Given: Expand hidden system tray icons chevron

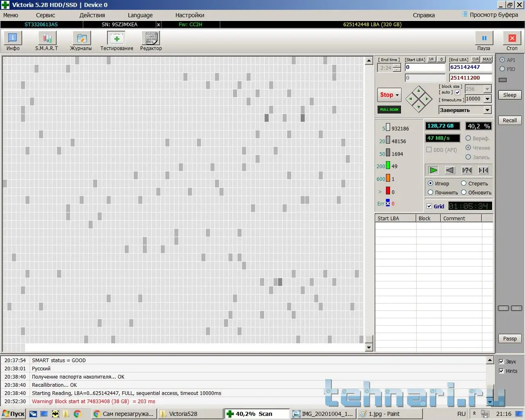Looking at the screenshot, I should click(475, 413).
